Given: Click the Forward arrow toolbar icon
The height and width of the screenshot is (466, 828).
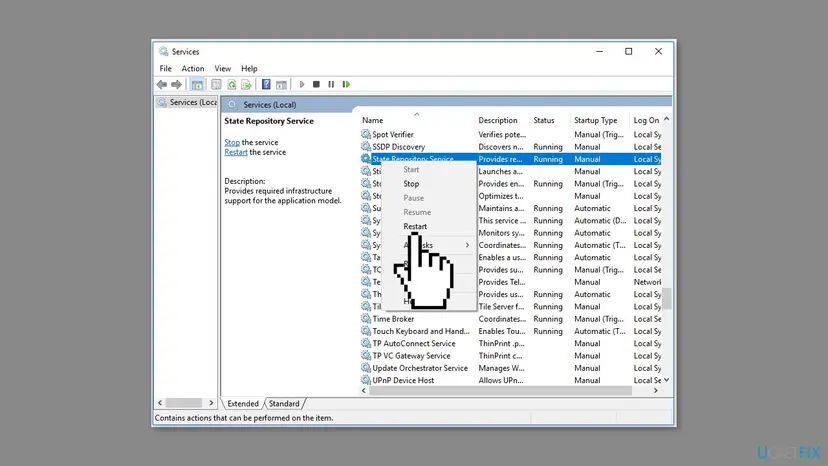Looking at the screenshot, I should [176, 85].
